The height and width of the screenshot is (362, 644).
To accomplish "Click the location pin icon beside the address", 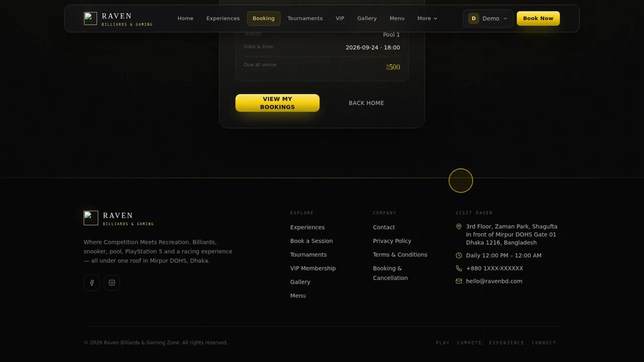I will (x=459, y=227).
